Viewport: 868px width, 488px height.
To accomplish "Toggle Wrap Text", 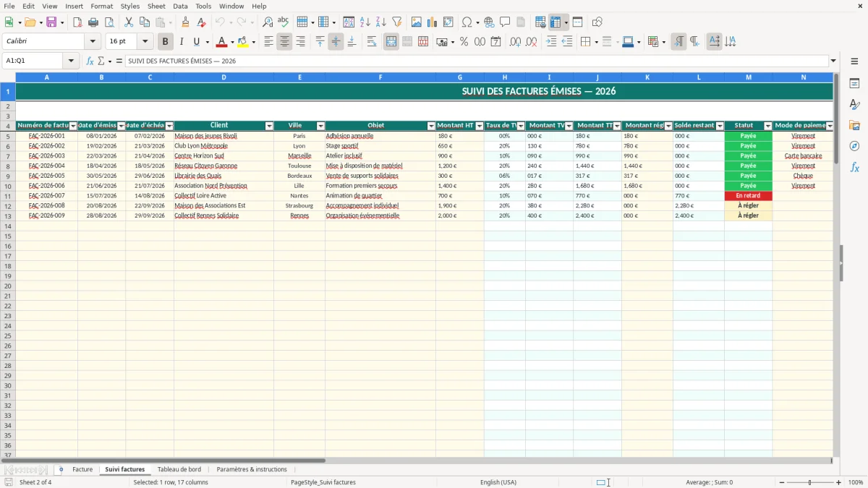I will pyautogui.click(x=372, y=42).
